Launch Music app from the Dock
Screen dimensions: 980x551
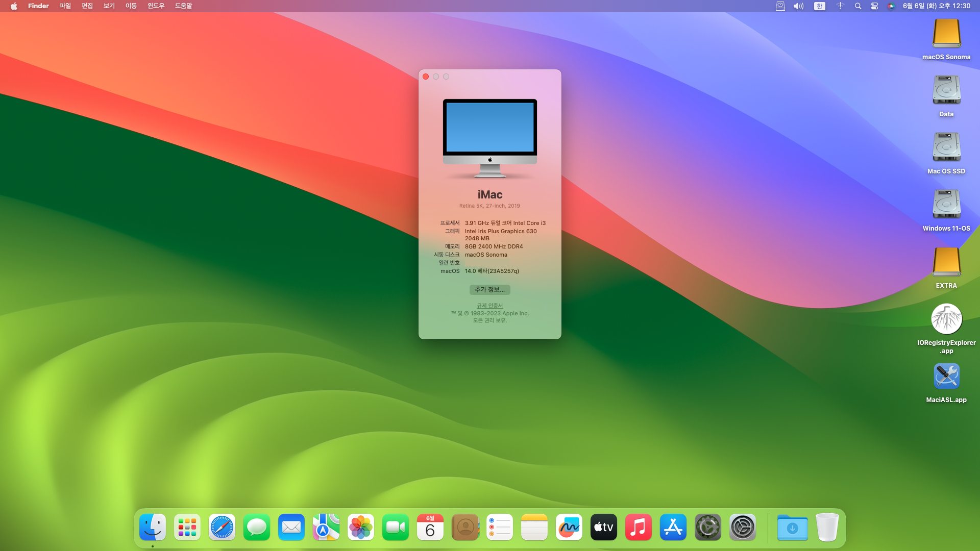(639, 527)
